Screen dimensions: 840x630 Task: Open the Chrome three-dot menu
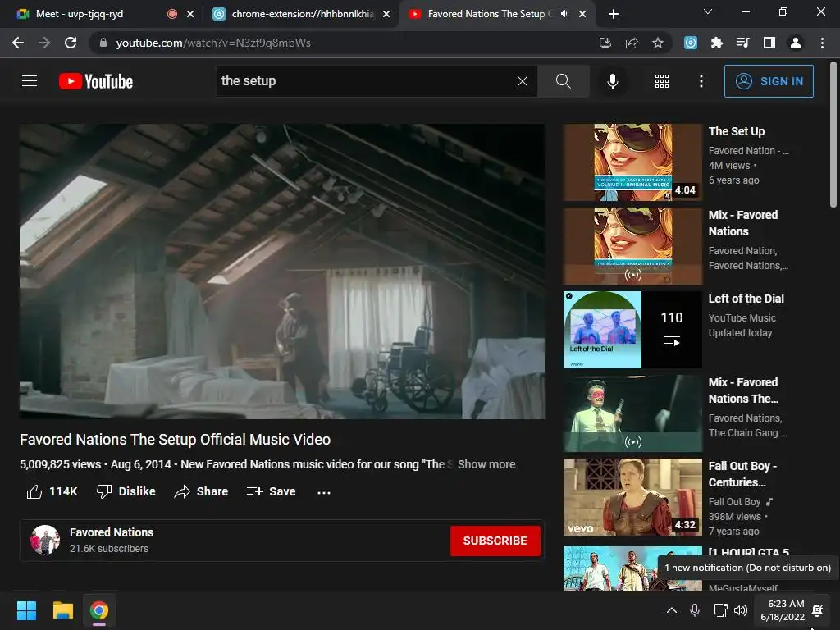pos(822,43)
